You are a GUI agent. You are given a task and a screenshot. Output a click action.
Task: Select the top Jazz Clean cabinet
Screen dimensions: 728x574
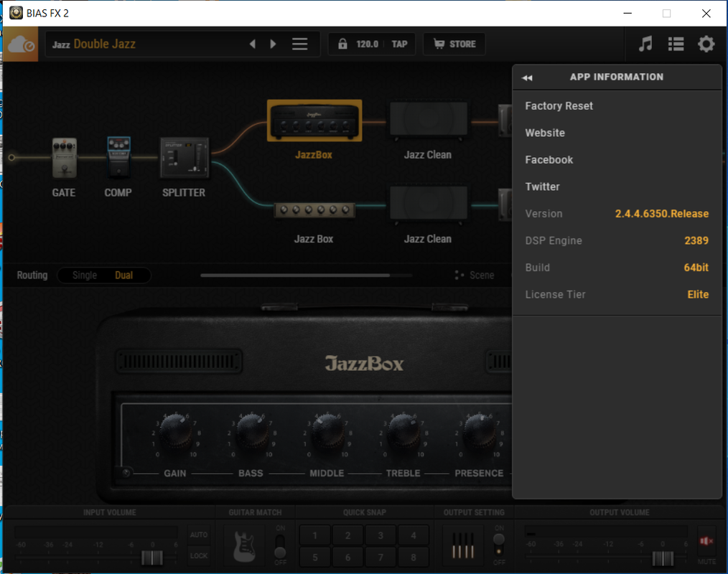428,121
